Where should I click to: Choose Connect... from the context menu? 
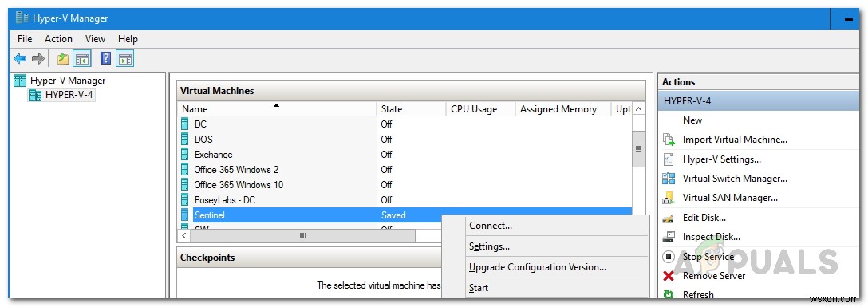point(491,226)
